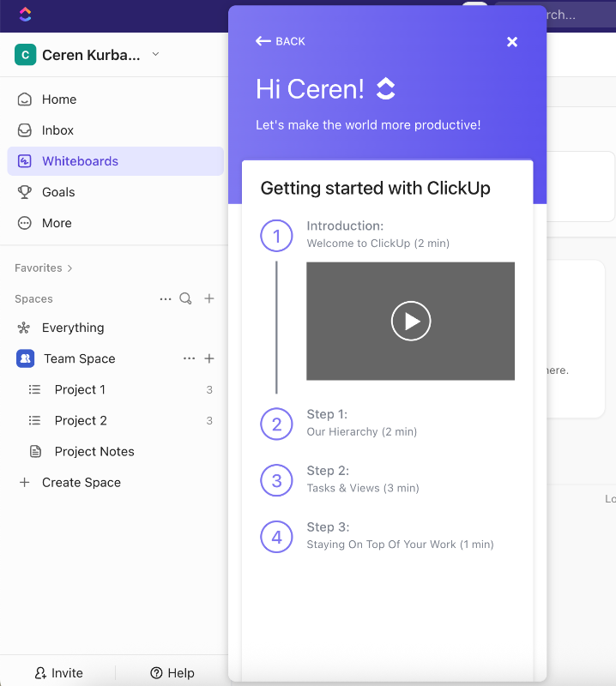
Task: Open Spaces options ellipsis
Action: tap(166, 298)
